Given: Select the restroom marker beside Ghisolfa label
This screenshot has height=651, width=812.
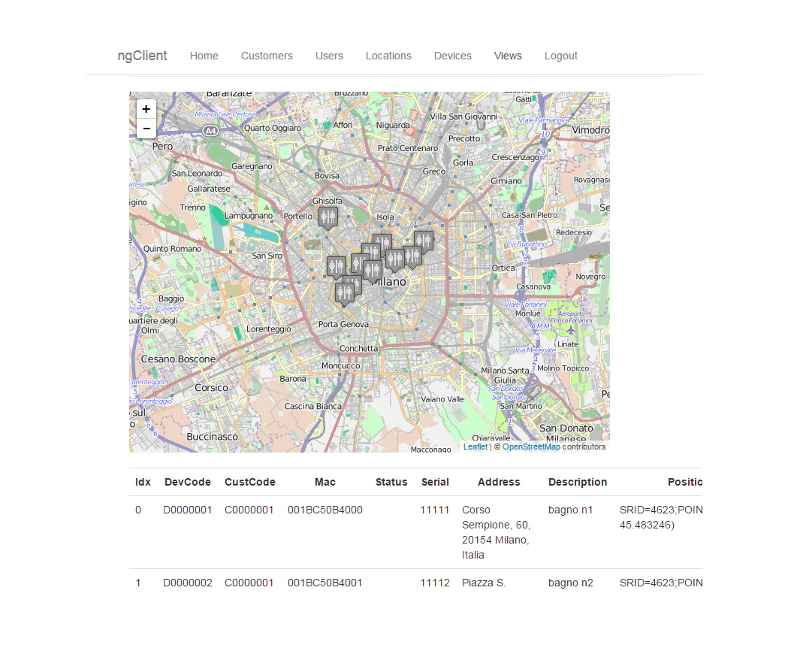Looking at the screenshot, I should click(x=328, y=218).
